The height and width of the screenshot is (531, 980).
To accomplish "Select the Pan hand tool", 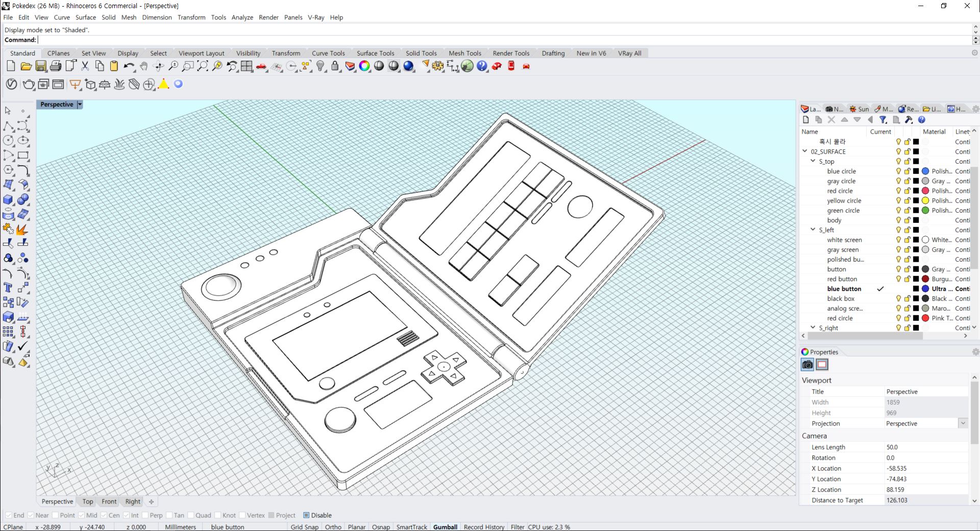I will click(x=144, y=66).
